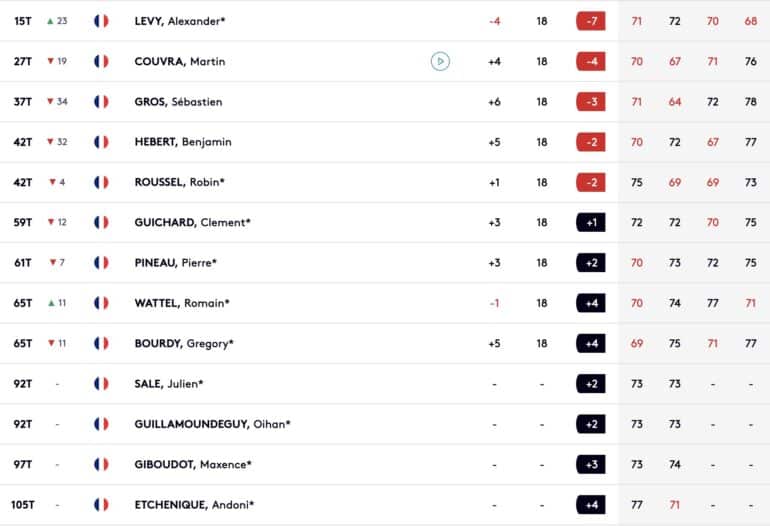Click Gros's round two score of 64
This screenshot has height=526, width=770.
tap(675, 102)
